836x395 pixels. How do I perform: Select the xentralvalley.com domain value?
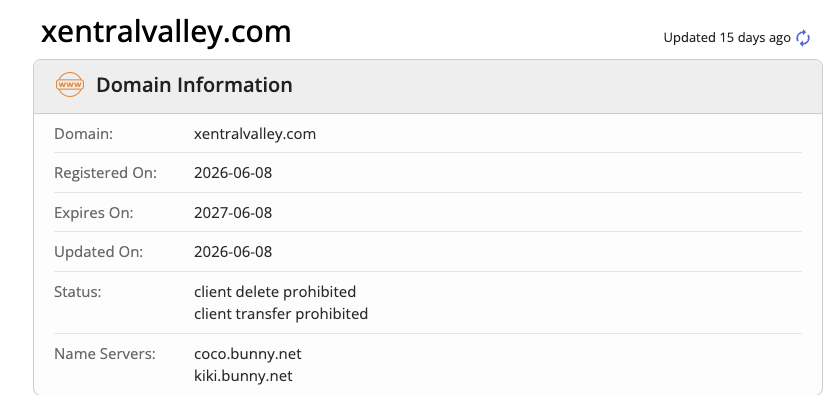coord(255,134)
